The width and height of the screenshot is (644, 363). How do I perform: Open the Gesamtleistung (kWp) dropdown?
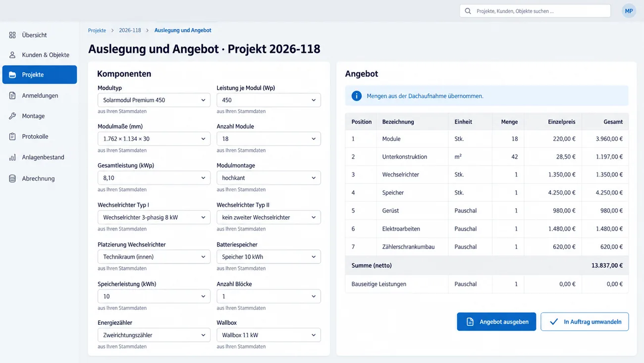click(x=154, y=178)
